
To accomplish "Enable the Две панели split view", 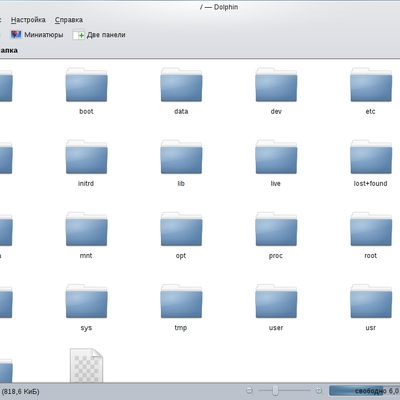I will (99, 35).
